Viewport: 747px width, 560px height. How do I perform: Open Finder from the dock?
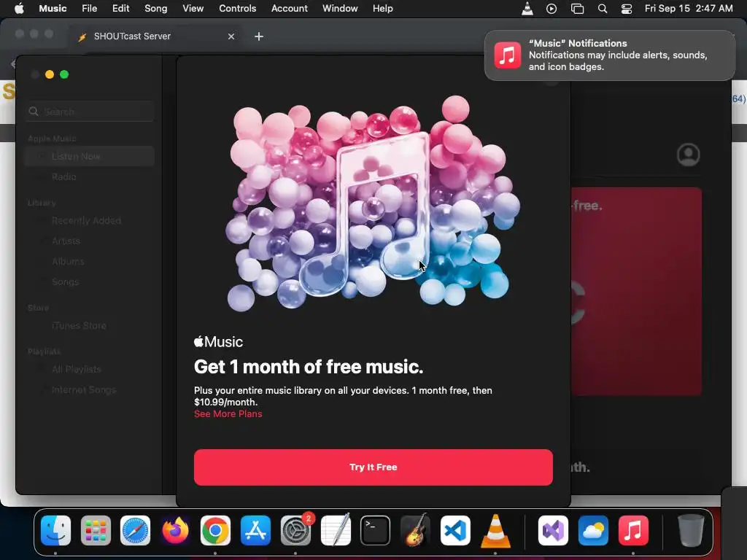click(55, 530)
